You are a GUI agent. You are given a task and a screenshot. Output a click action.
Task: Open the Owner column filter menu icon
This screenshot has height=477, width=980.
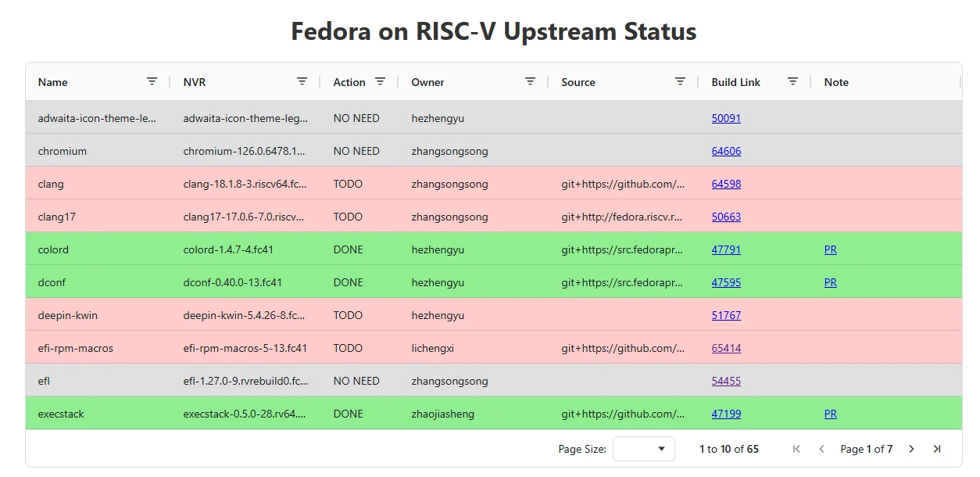[530, 81]
